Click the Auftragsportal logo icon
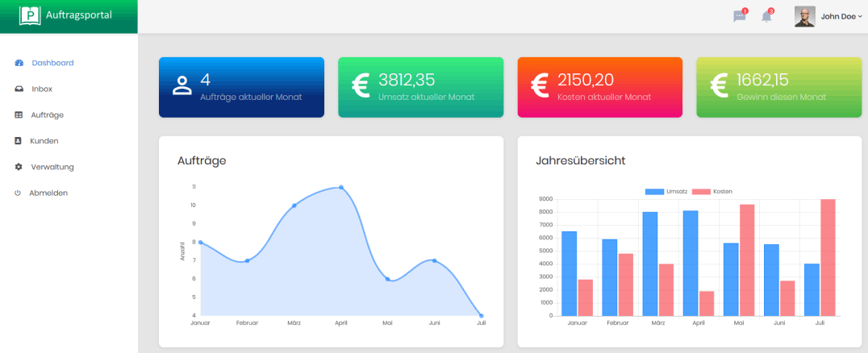The image size is (868, 353). pos(30,15)
